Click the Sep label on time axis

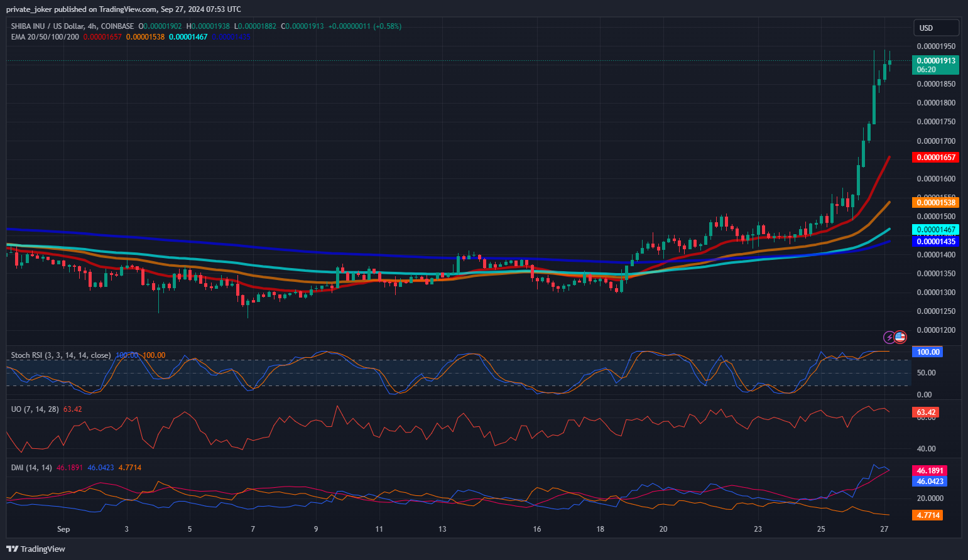[x=63, y=529]
